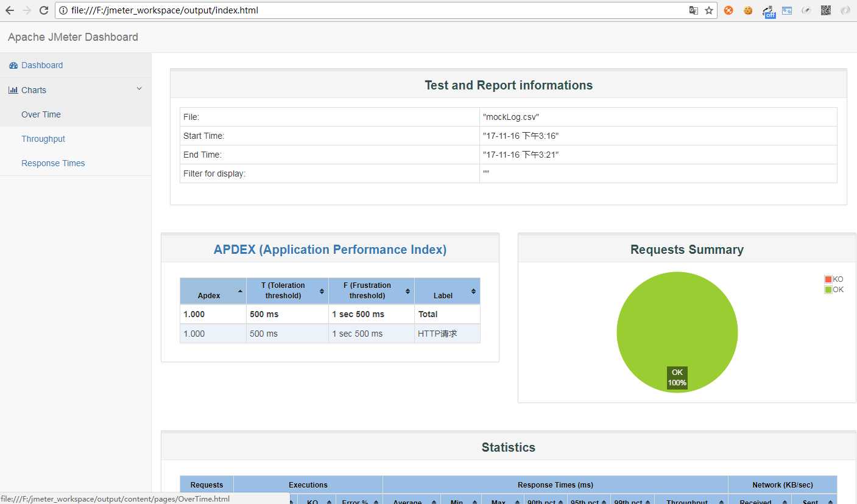Open the cookie extension icon
This screenshot has width=857, height=504.
[748, 10]
